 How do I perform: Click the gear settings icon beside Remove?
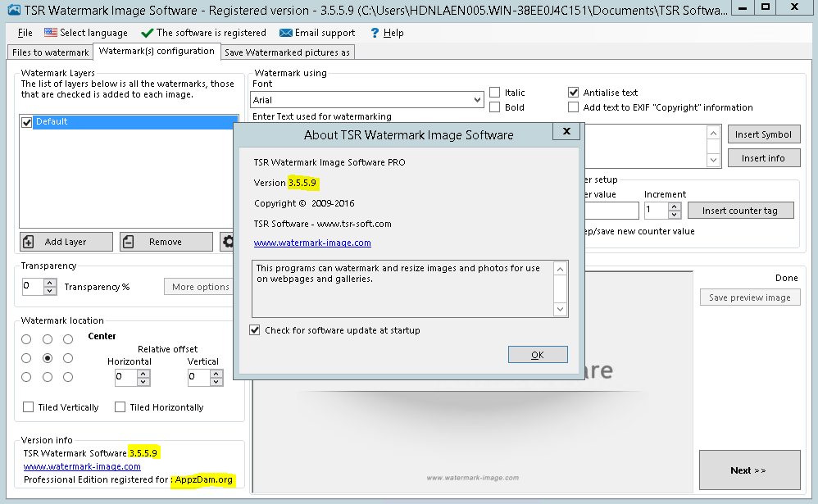[228, 242]
